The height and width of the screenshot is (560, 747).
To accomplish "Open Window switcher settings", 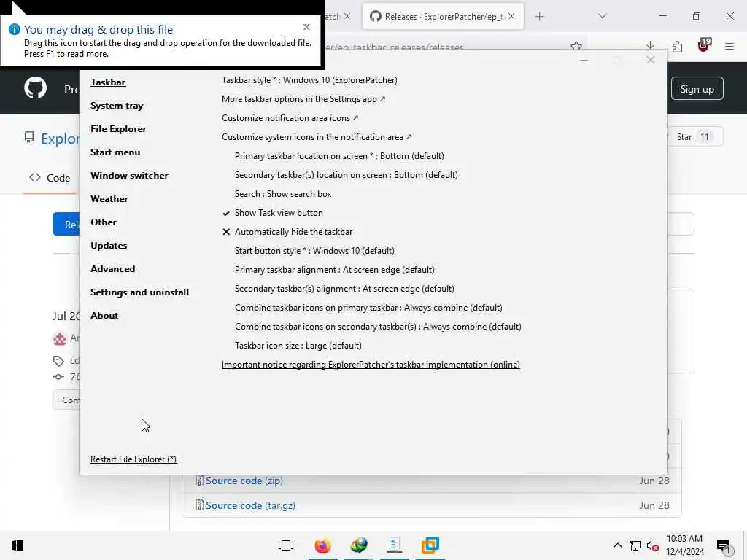I will click(129, 175).
